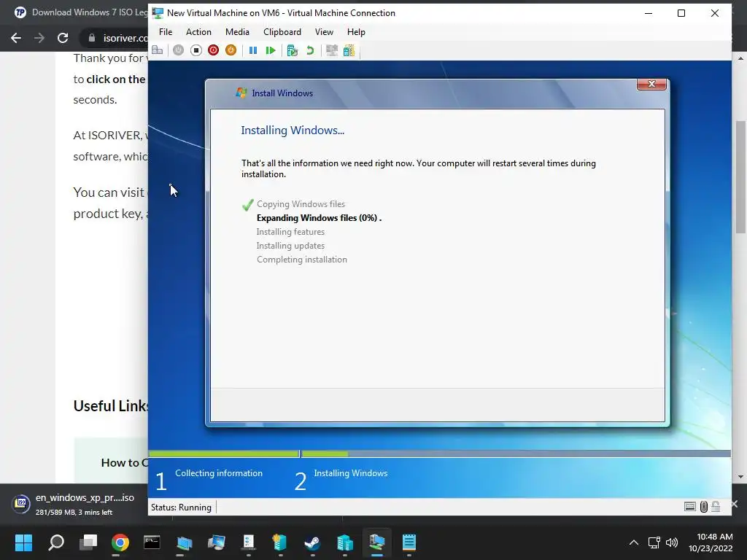
Task: Go back in the Chrome browser
Action: pyautogui.click(x=16, y=38)
